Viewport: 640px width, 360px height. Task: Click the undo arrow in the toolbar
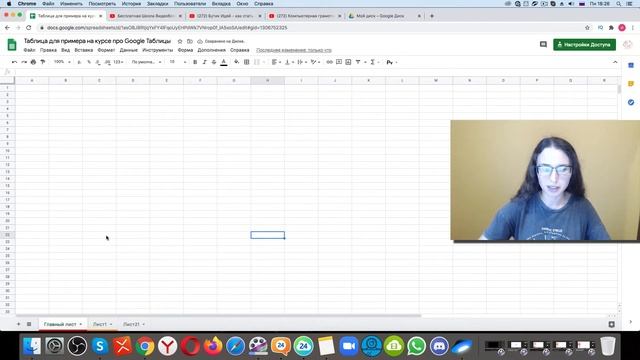point(14,62)
